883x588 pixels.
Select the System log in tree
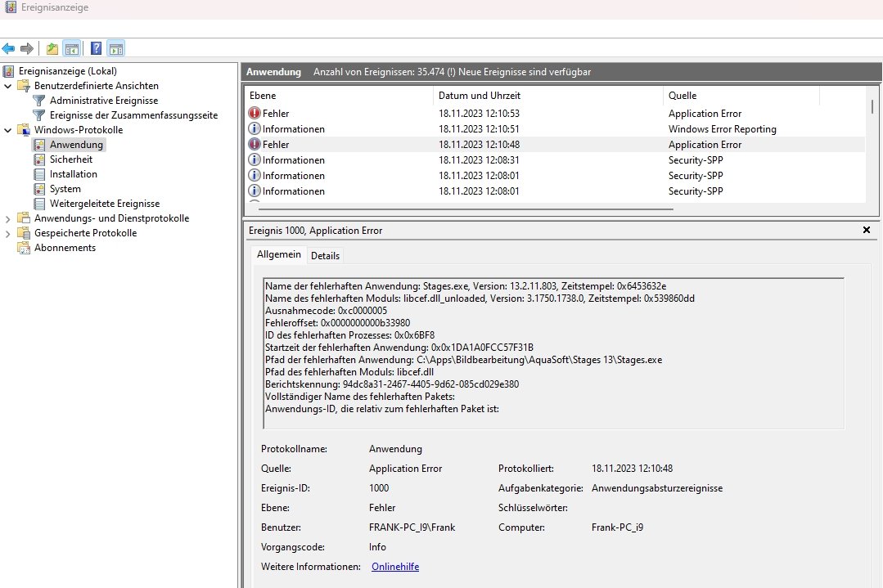pyautogui.click(x=65, y=189)
